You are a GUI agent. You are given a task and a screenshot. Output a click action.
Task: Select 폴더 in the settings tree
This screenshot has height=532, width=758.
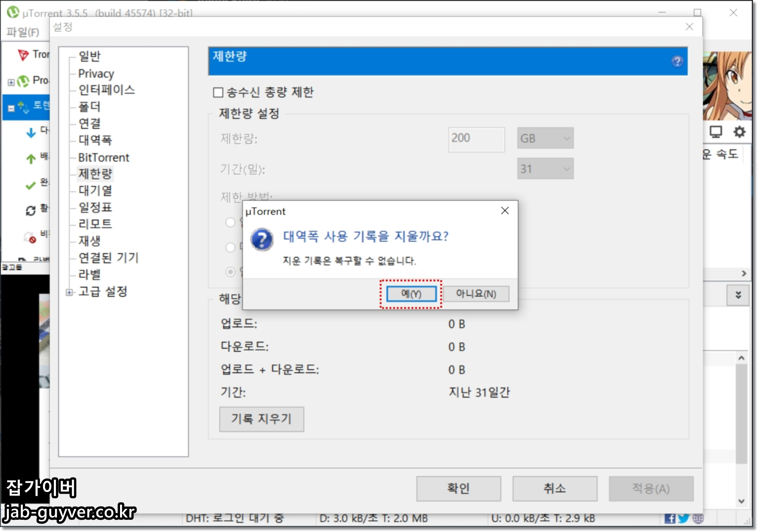[x=90, y=107]
